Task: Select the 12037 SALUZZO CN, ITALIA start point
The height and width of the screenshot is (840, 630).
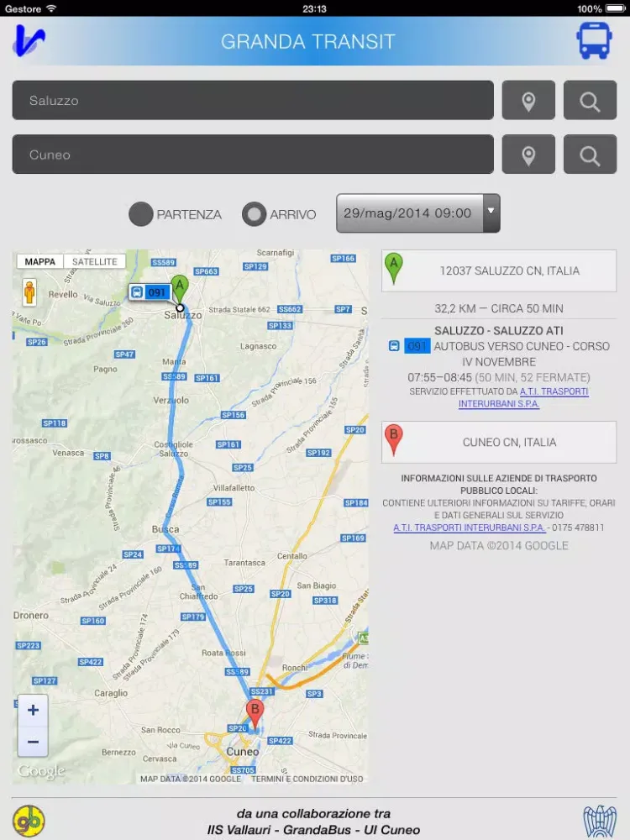Action: click(x=499, y=270)
